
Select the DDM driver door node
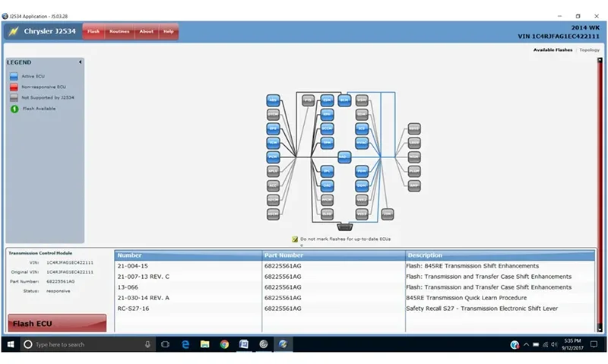[362, 185]
